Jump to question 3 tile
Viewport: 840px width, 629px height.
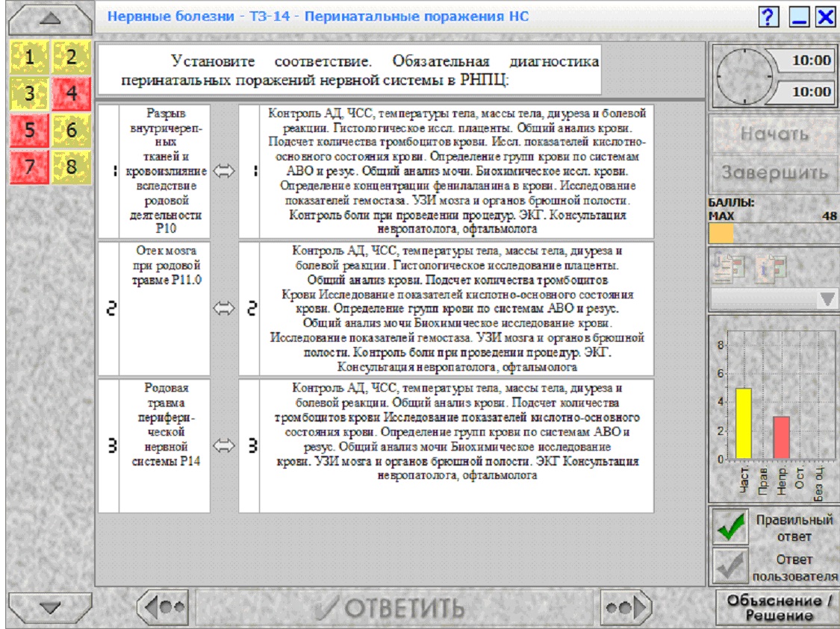[29, 94]
